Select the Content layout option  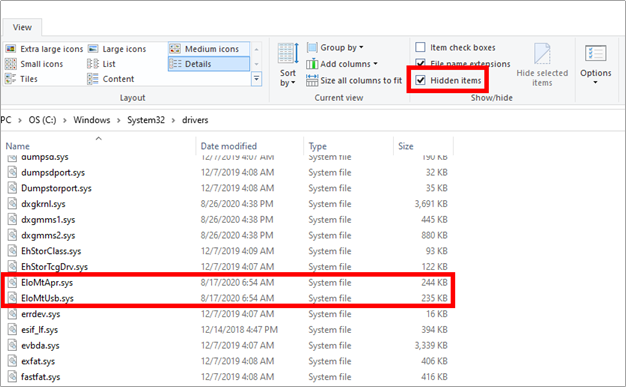[x=111, y=79]
